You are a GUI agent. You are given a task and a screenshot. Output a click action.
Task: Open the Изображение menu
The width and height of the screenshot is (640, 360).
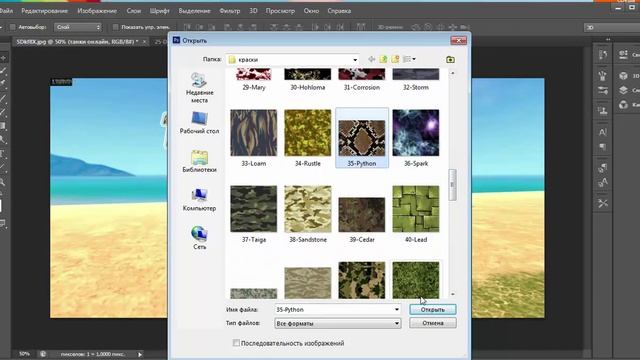[97, 11]
